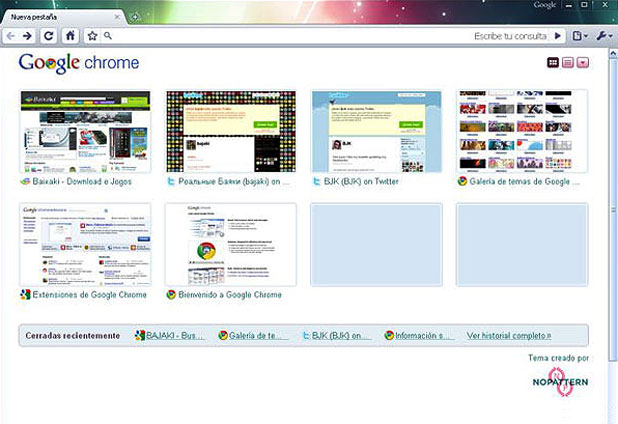Open a new tab with the plus button

(135, 17)
